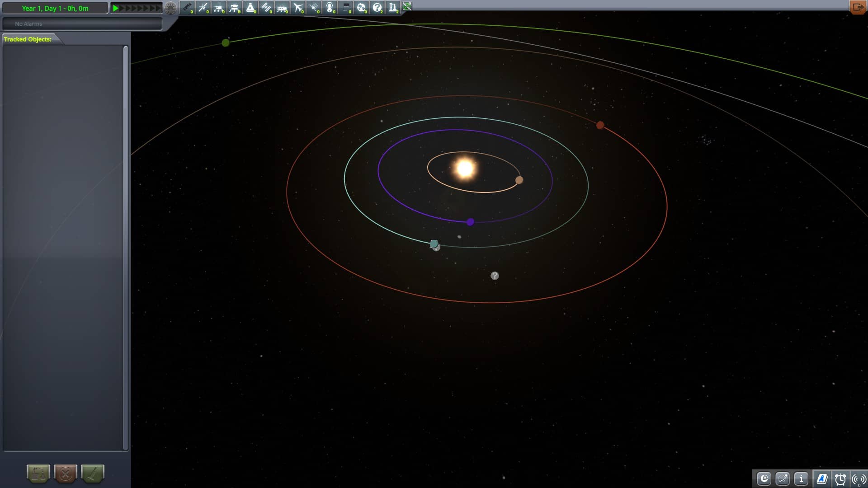
Task: Open the information 'i' panel
Action: point(801,479)
